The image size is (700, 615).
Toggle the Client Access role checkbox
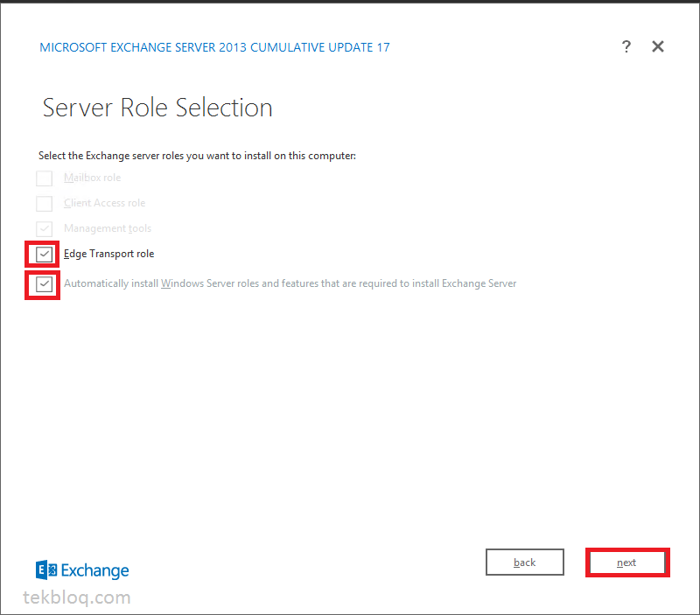click(45, 204)
